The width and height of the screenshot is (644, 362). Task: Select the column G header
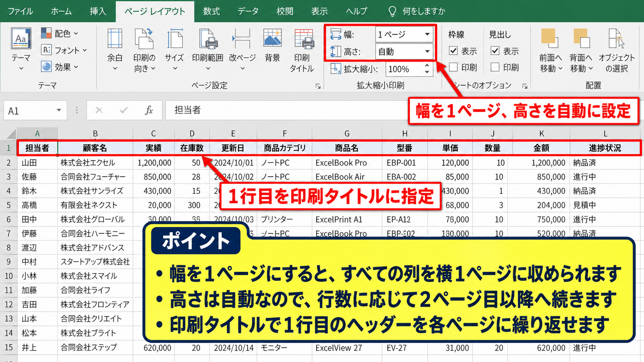tap(347, 133)
